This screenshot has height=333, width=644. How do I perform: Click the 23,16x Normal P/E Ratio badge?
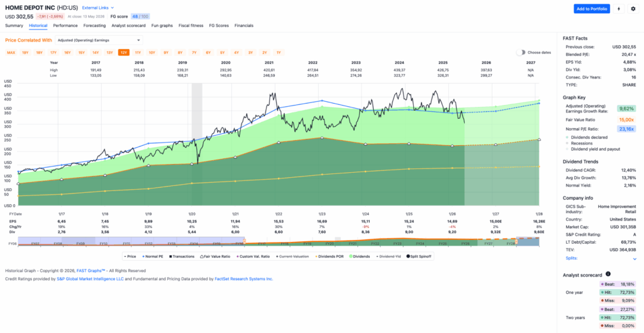click(626, 129)
